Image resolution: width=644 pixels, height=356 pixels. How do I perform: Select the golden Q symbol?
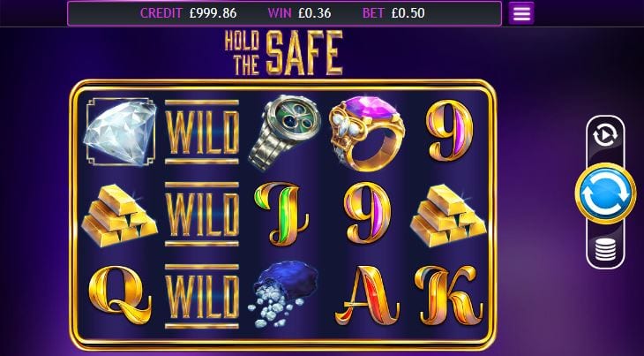[119, 294]
